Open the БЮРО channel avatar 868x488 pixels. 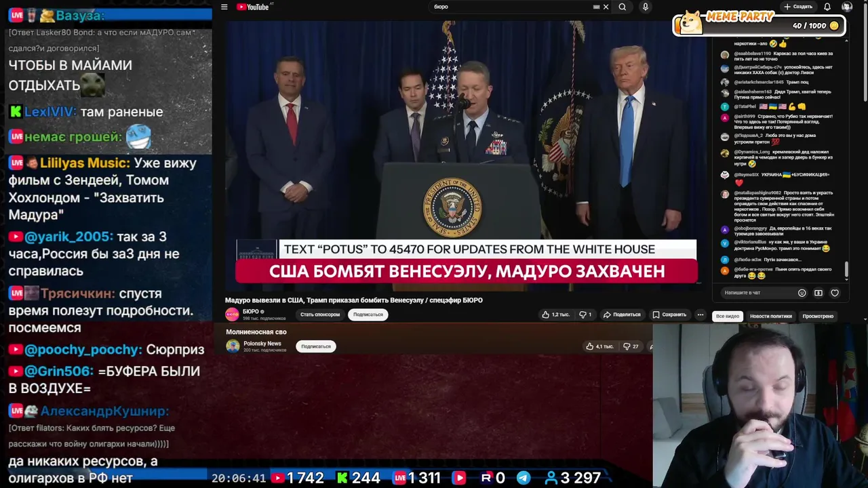click(x=232, y=314)
